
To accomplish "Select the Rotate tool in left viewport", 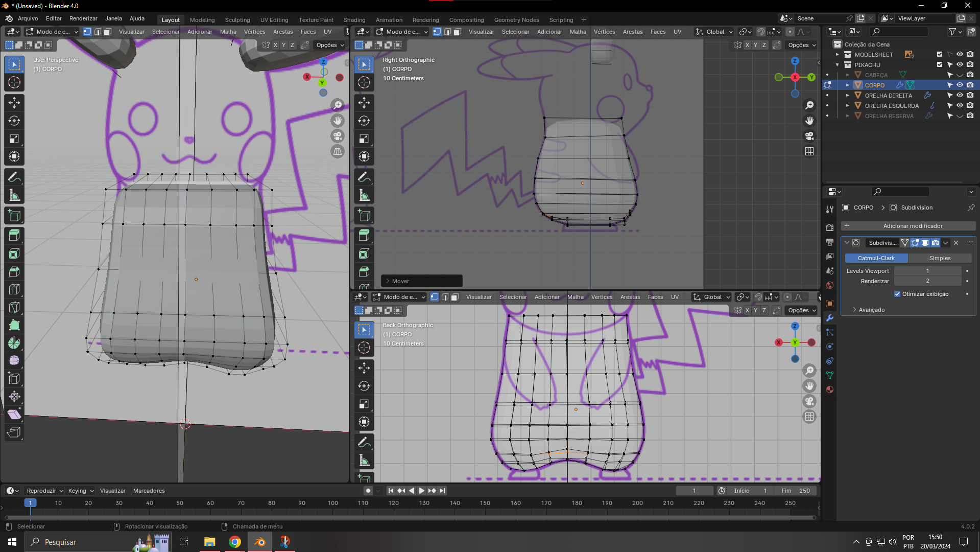I will 14,121.
